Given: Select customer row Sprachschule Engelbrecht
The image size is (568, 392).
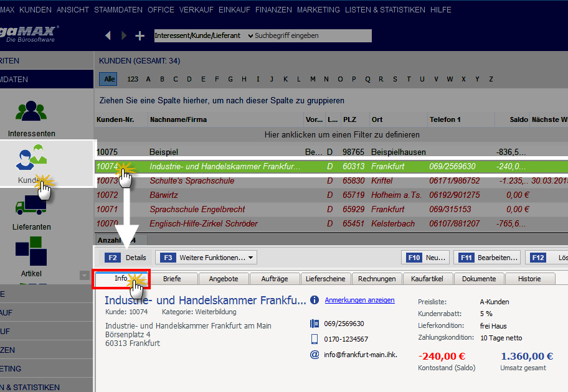Looking at the screenshot, I should coord(331,209).
